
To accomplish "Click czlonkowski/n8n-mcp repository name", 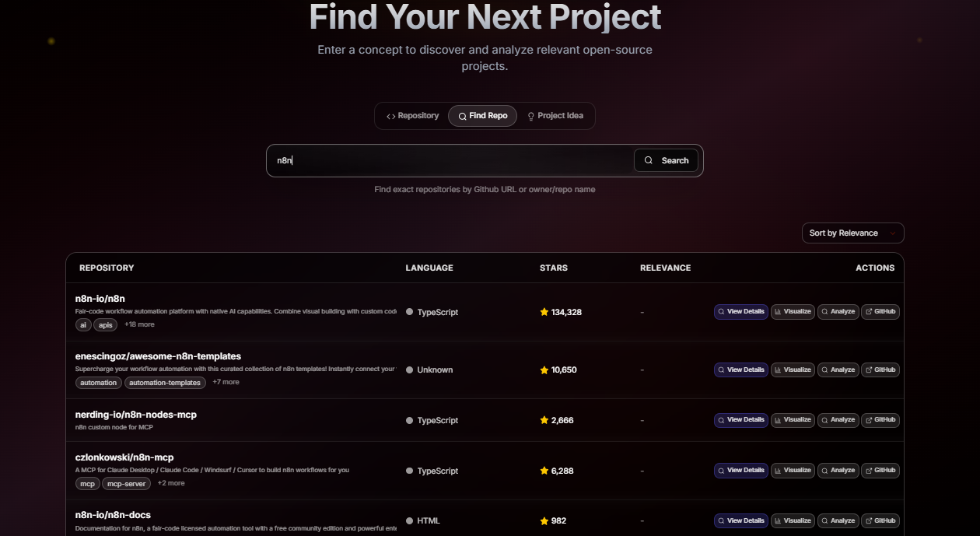I will (x=124, y=457).
